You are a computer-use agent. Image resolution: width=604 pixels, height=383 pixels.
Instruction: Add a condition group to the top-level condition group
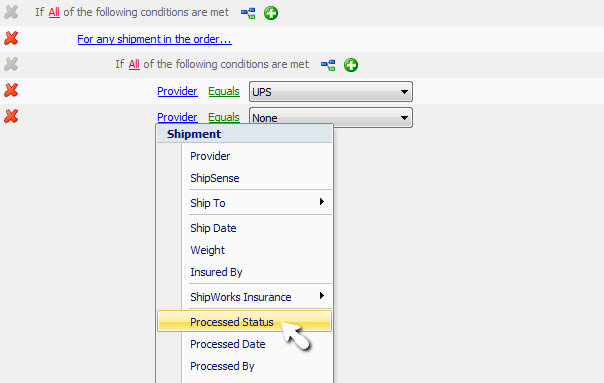click(248, 13)
